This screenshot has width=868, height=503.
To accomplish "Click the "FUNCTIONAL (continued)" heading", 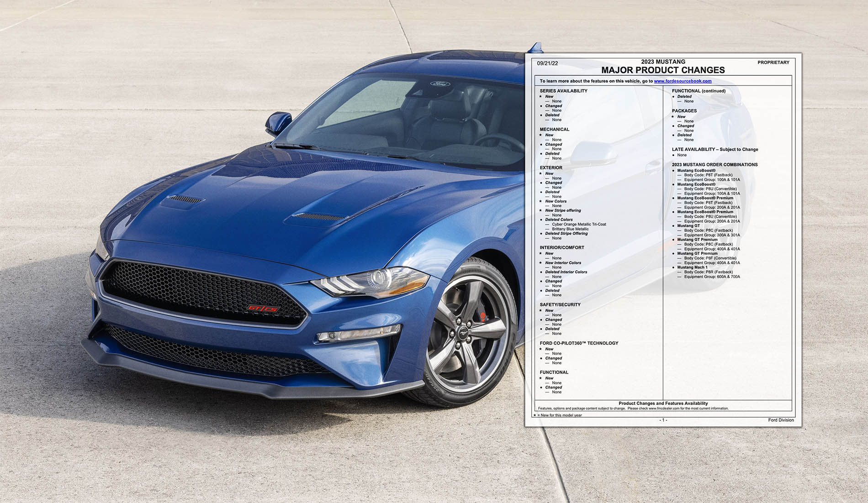I will [699, 91].
